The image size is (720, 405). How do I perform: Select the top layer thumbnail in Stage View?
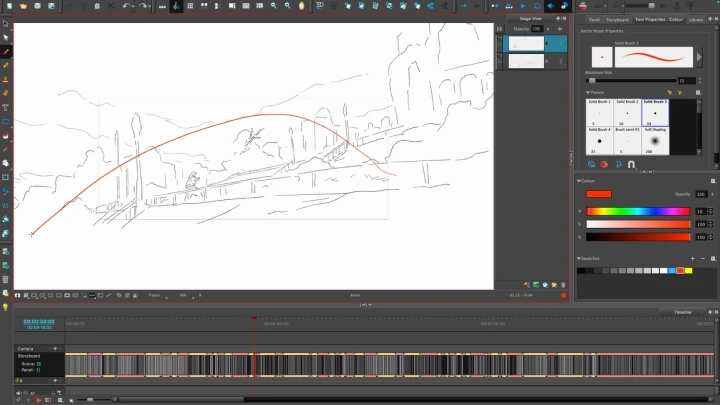click(x=527, y=44)
